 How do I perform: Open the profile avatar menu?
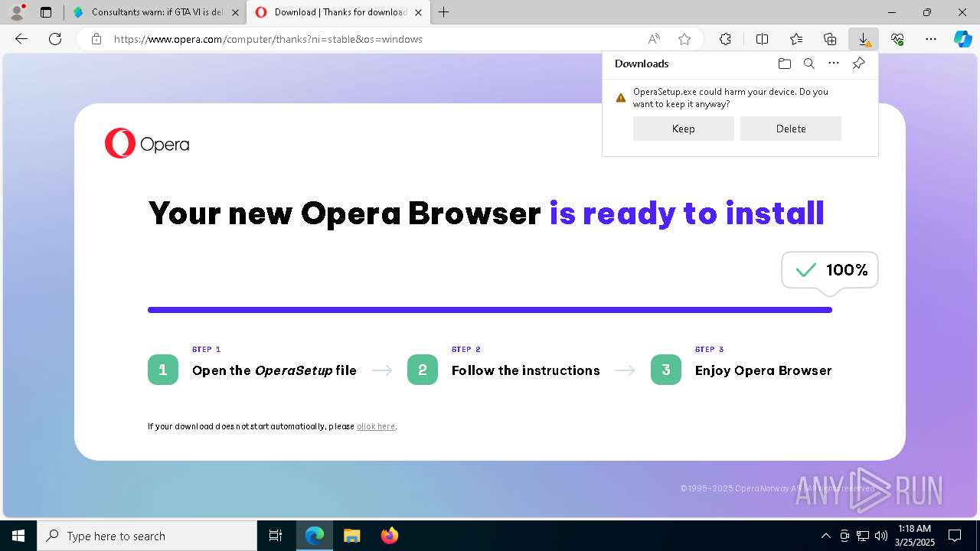(x=16, y=12)
